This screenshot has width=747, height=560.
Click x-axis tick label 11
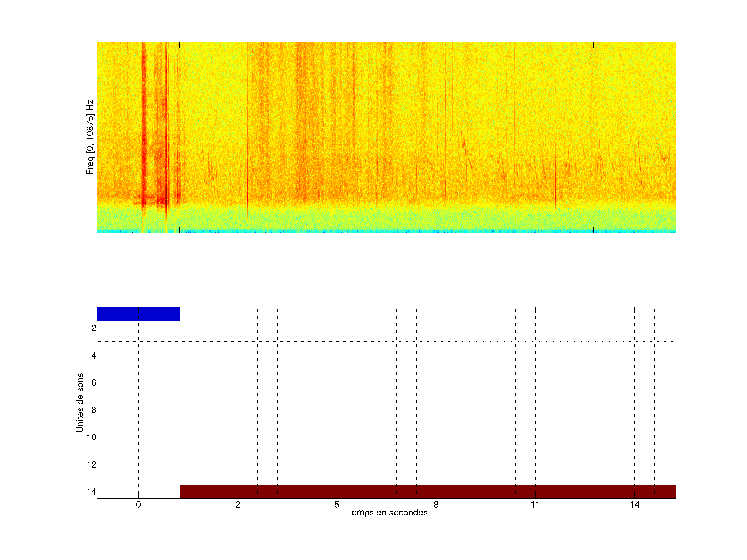point(535,505)
